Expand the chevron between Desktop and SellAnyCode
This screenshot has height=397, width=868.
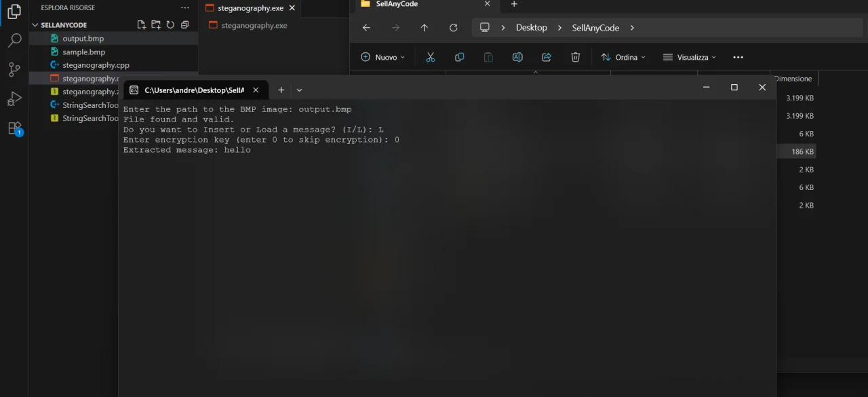tap(560, 28)
